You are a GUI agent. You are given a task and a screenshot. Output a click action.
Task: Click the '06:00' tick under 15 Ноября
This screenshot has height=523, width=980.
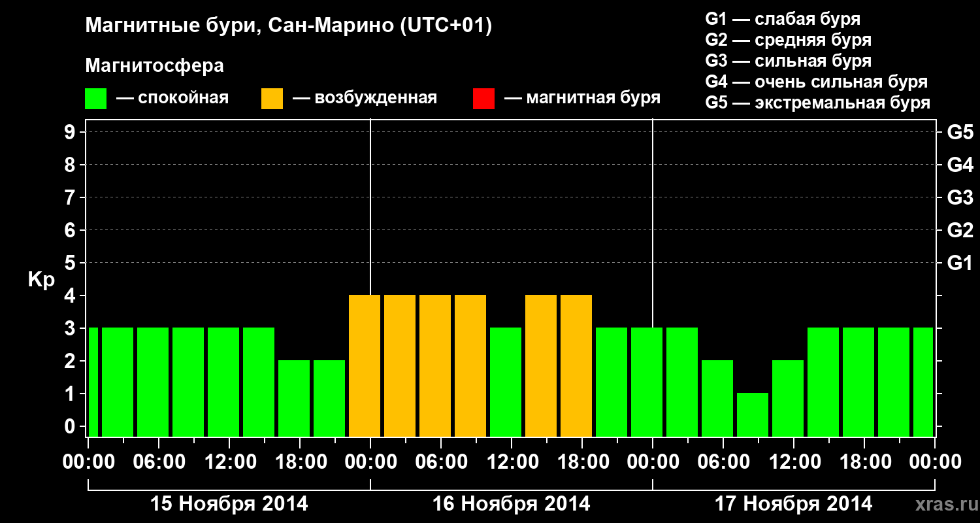(x=159, y=462)
